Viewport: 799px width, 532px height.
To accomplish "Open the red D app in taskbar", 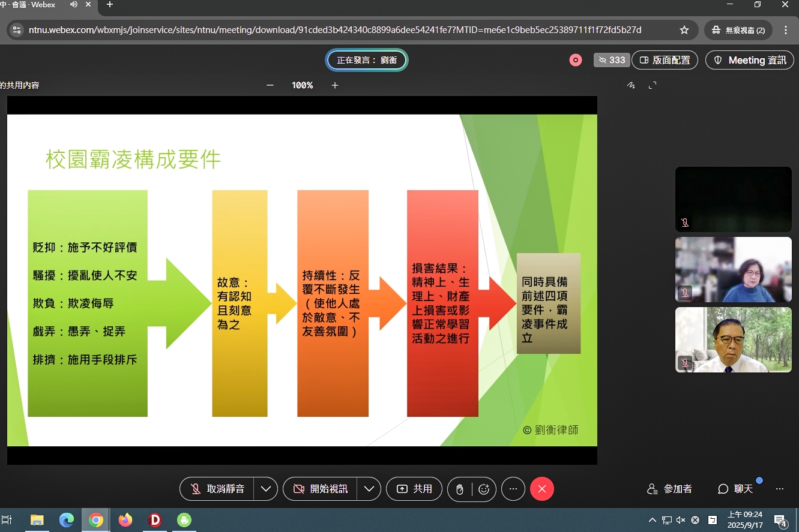I will click(155, 520).
